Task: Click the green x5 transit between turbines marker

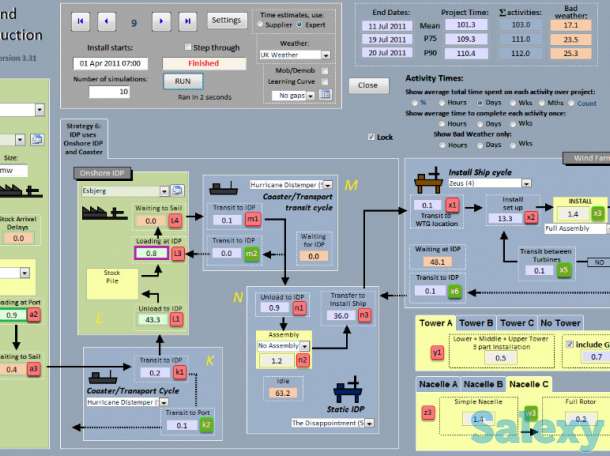Action: (564, 270)
